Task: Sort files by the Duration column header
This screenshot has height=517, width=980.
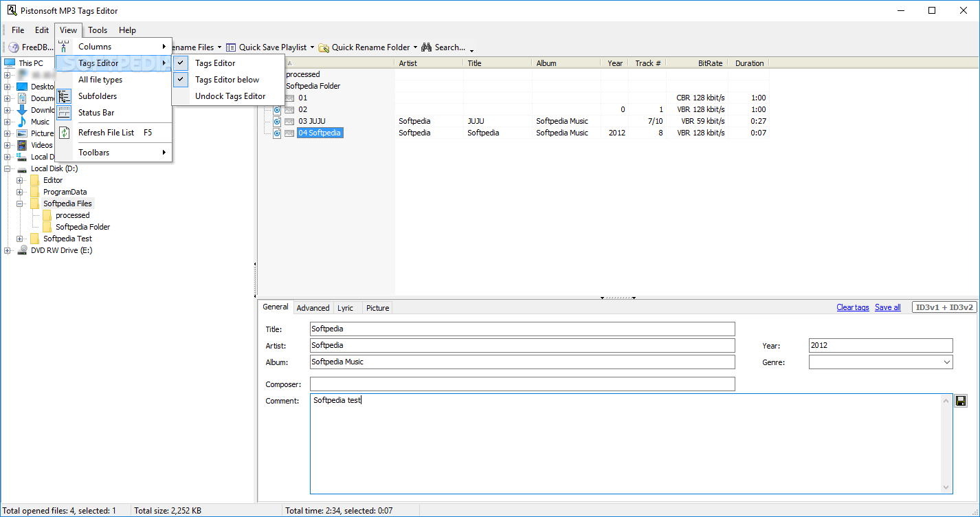Action: tap(749, 63)
